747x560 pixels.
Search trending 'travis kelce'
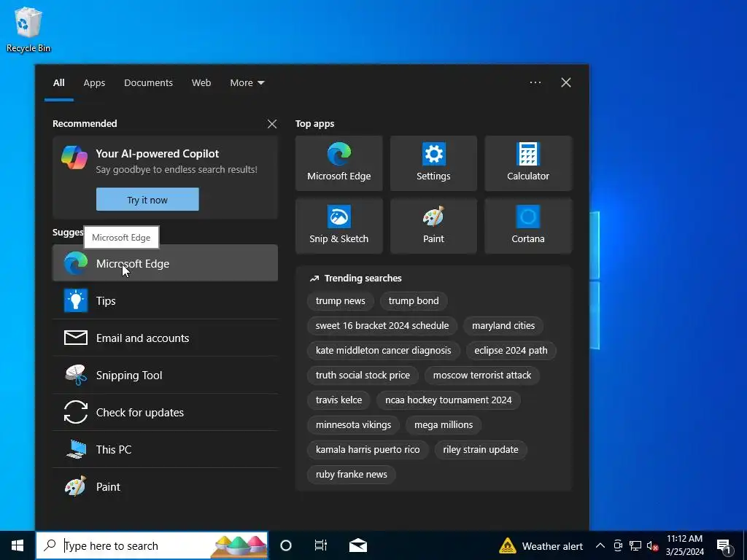(x=338, y=400)
